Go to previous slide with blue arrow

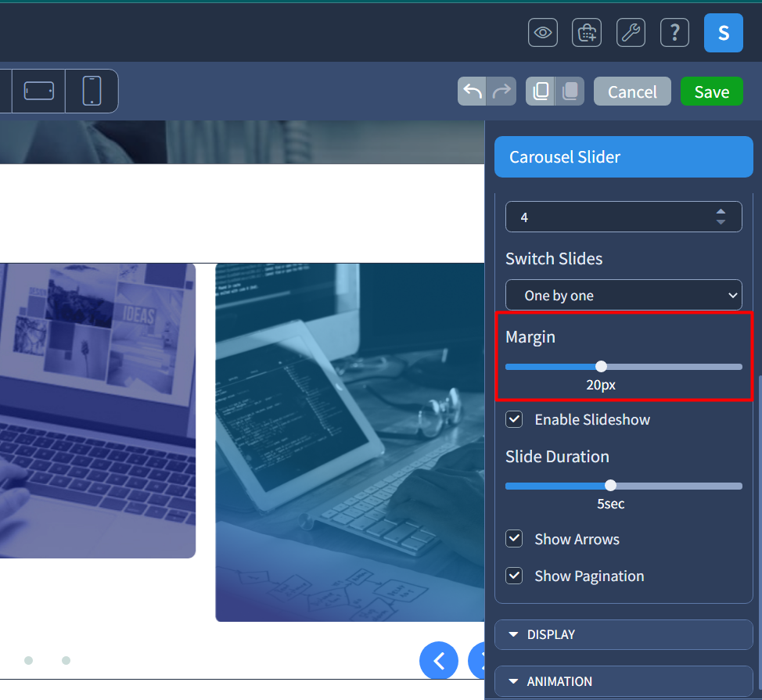tap(439, 660)
